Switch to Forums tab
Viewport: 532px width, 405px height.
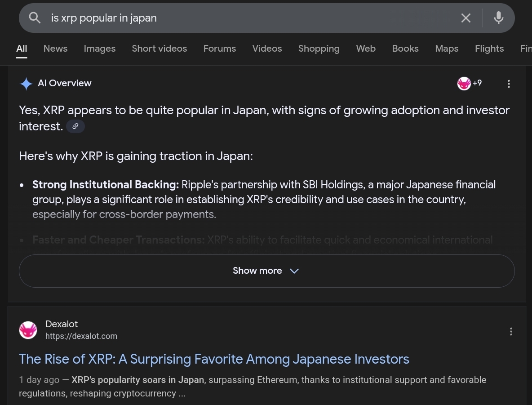pos(220,49)
